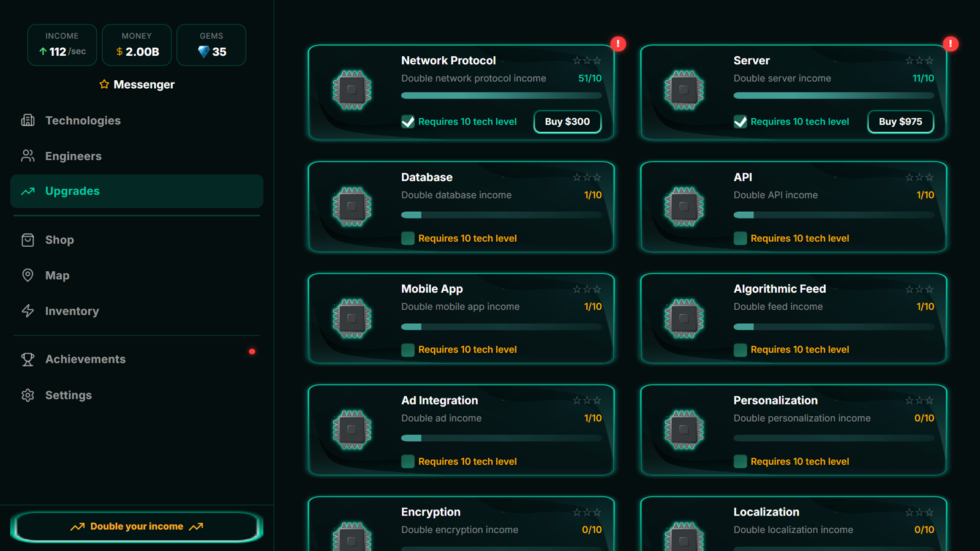Click the Database star rating
This screenshot has width=980, height=551.
pos(587,177)
